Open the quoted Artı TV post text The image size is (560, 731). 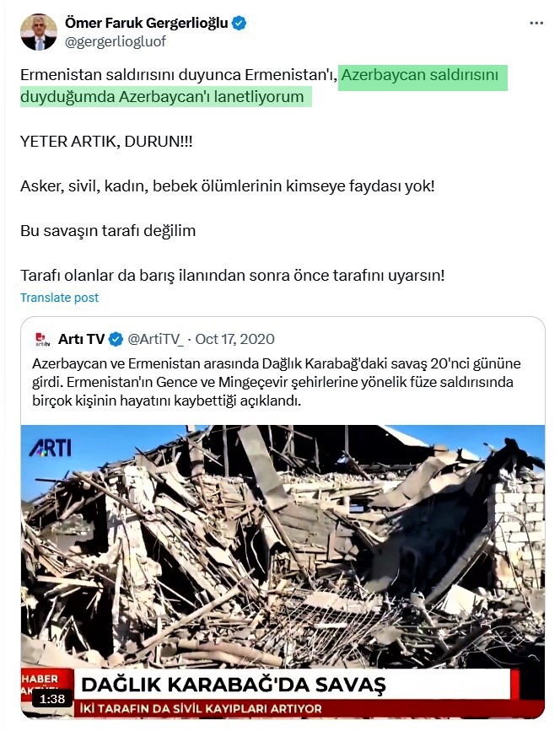click(x=277, y=382)
